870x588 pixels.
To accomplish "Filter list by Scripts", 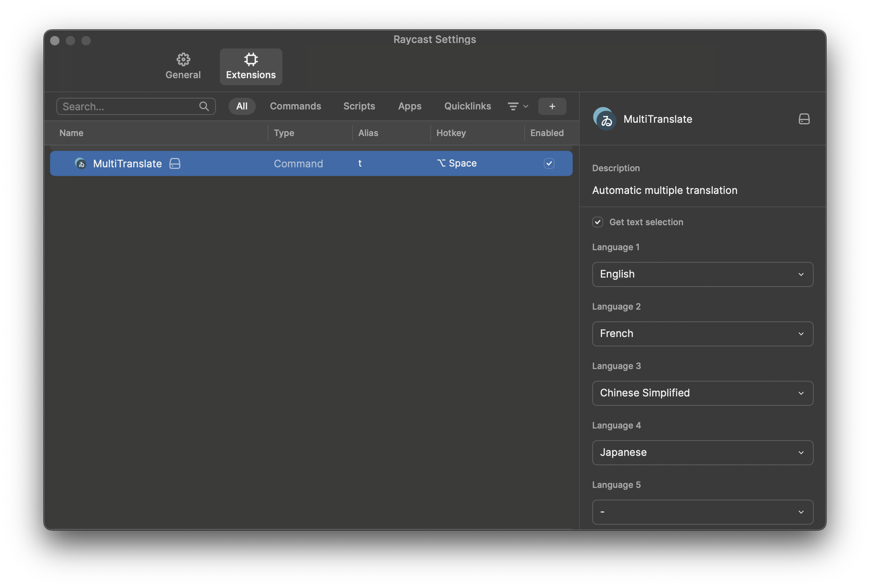I will 359,106.
